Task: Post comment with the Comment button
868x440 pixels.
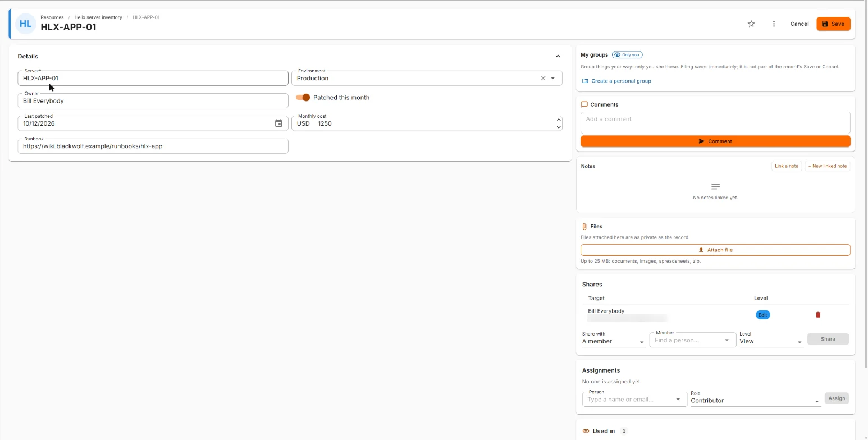Action: pyautogui.click(x=715, y=141)
